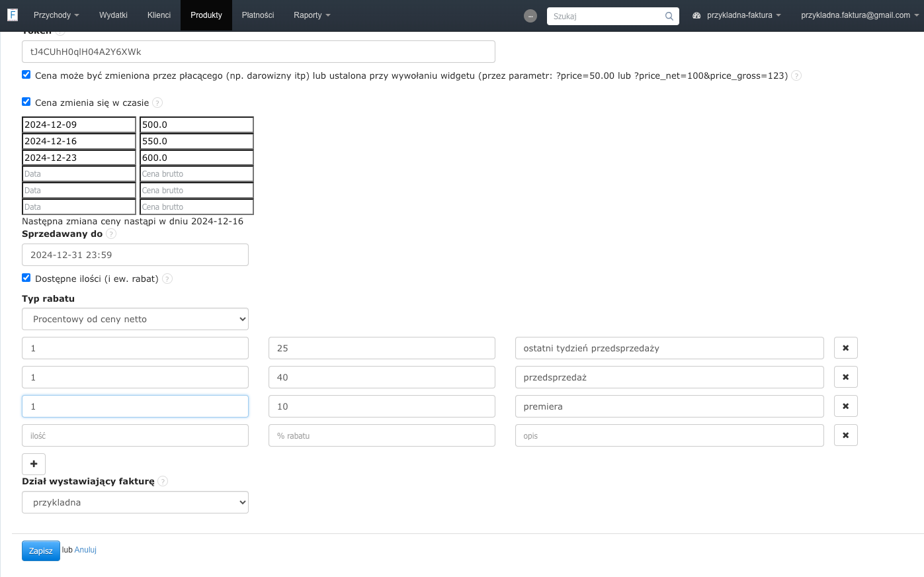Click the gray status bubble icon beside search

click(x=530, y=16)
